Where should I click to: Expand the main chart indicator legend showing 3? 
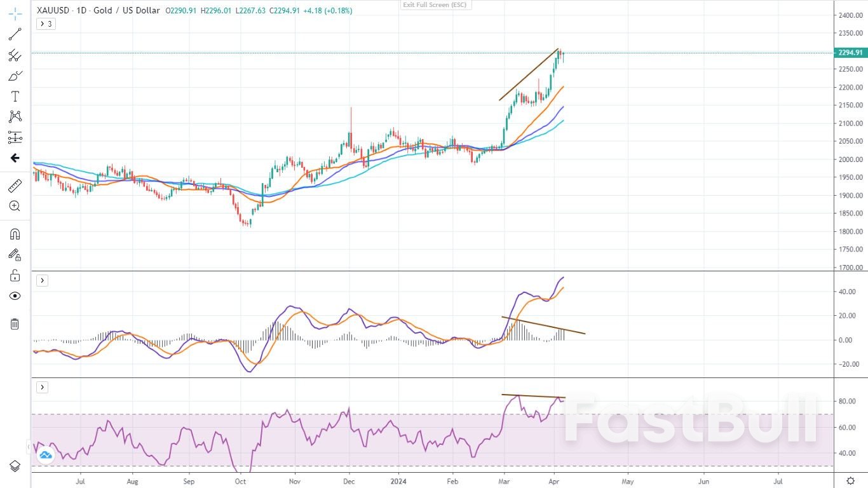pos(45,24)
